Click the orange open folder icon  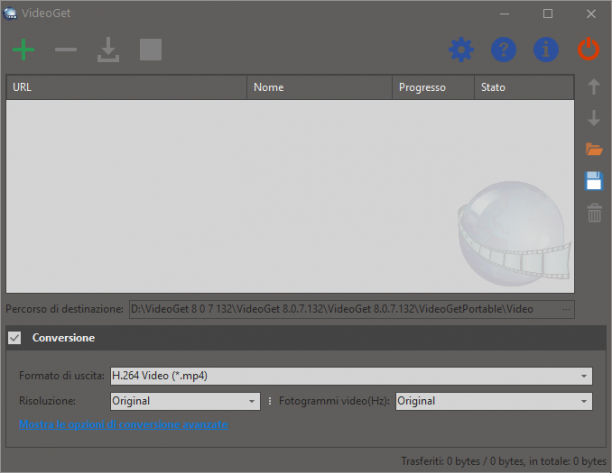coord(594,149)
